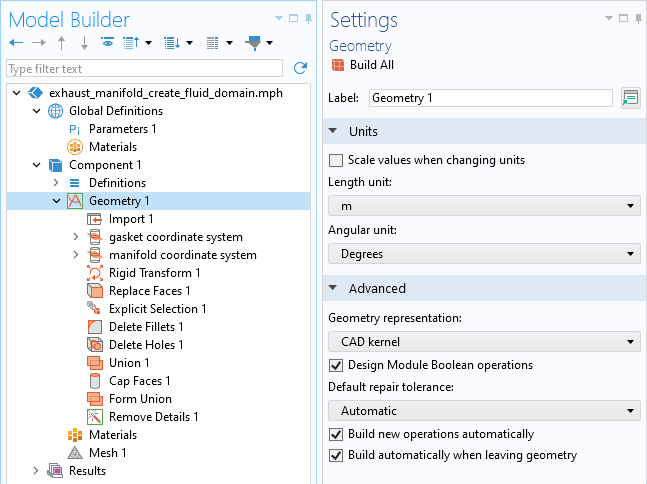Click the label tag icon next to Label field
The width and height of the screenshot is (647, 484).
[630, 98]
